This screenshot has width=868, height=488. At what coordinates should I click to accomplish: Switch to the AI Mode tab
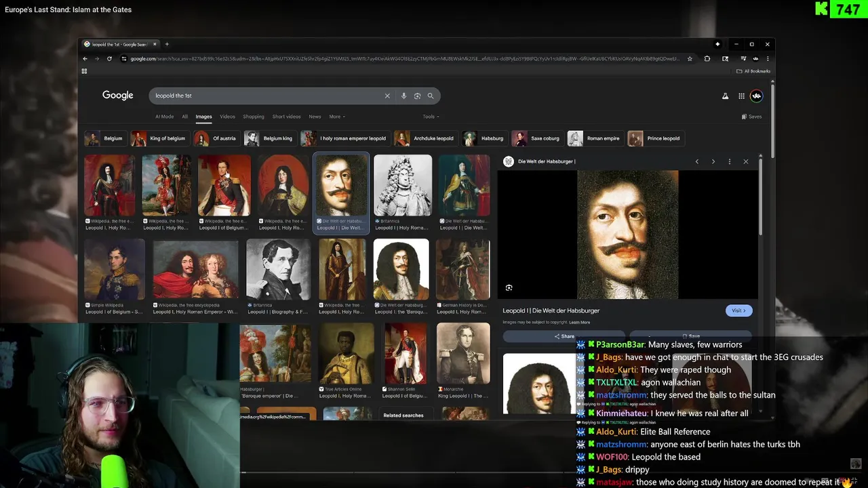click(x=165, y=117)
